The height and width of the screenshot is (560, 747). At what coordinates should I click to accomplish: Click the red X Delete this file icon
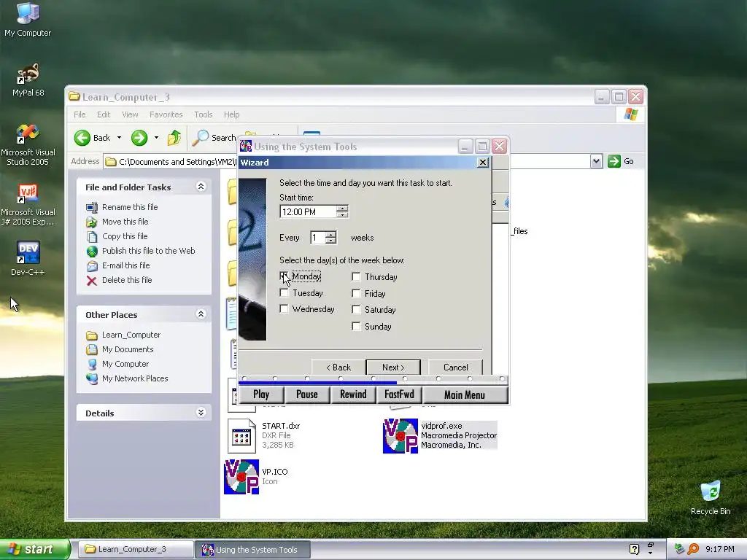tap(91, 281)
